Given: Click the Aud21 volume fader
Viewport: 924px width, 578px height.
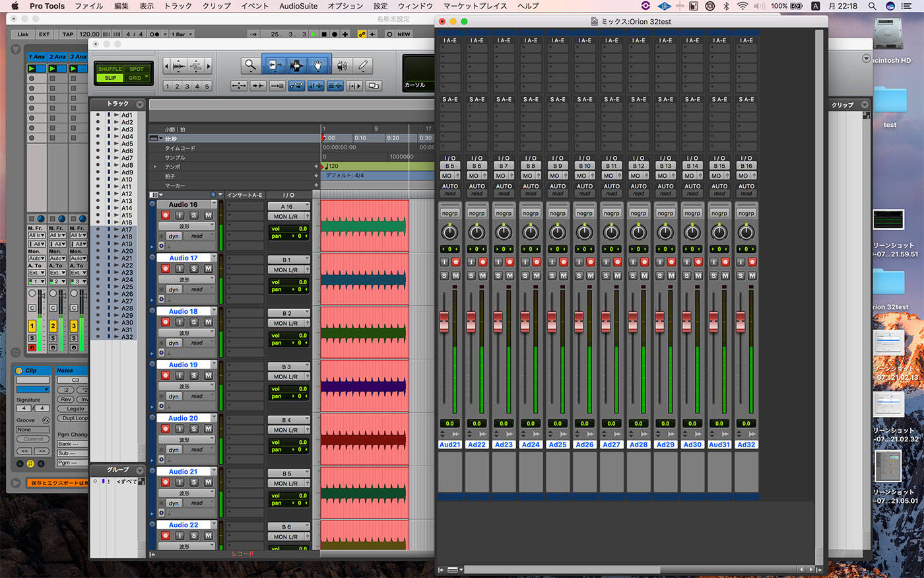Looking at the screenshot, I should (444, 322).
